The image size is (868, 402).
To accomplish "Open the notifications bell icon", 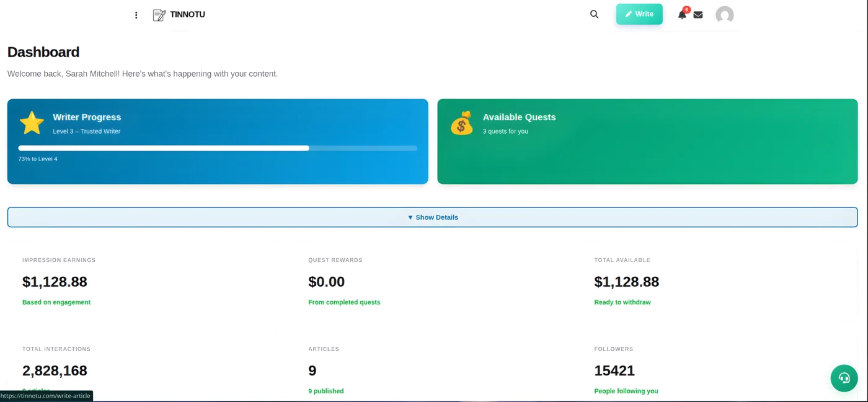I will pyautogui.click(x=682, y=15).
